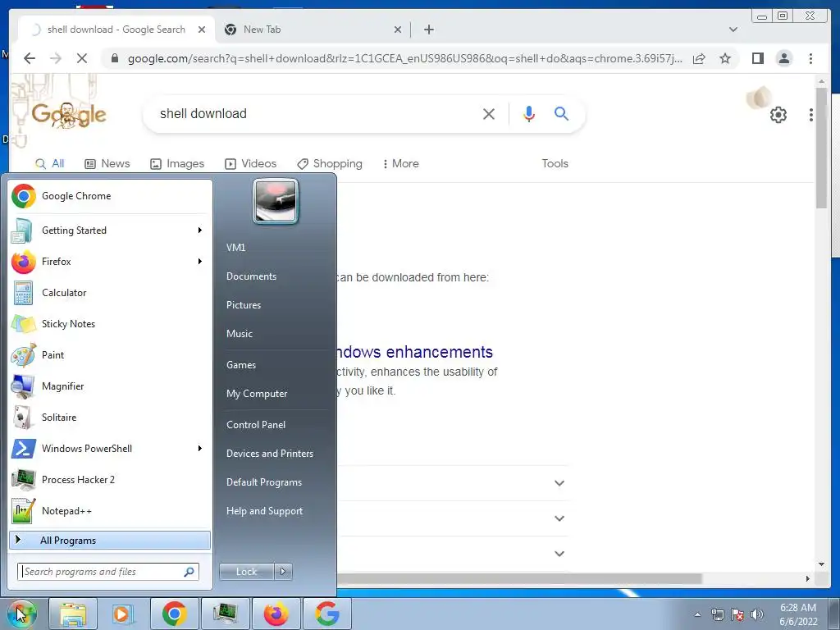This screenshot has width=840, height=630.
Task: Stop loading the page
Action: click(x=81, y=58)
